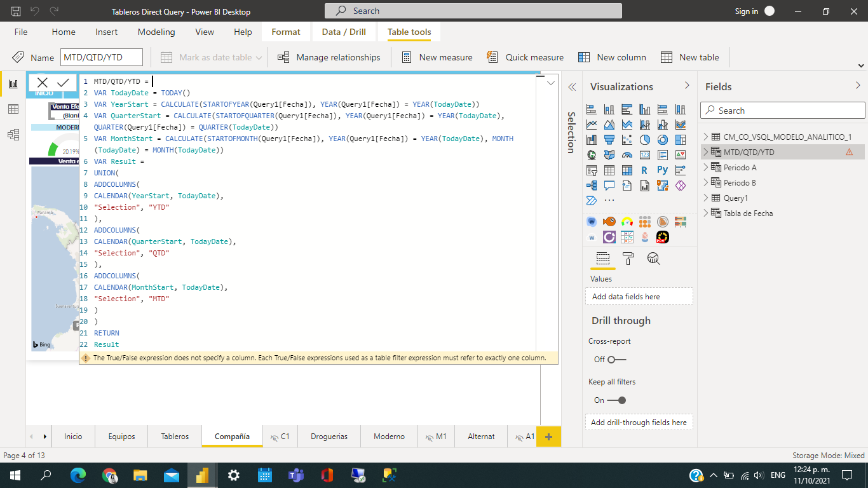Expand the formula bar with the chevron

[551, 83]
